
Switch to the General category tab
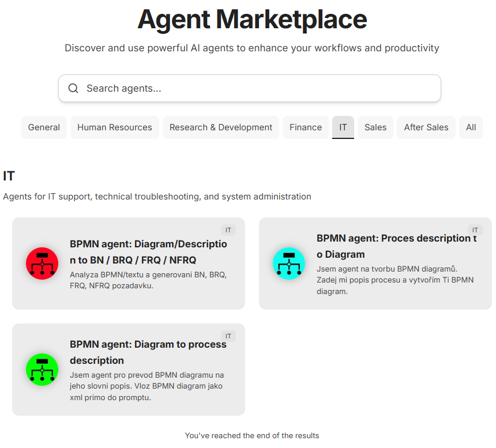click(x=44, y=127)
